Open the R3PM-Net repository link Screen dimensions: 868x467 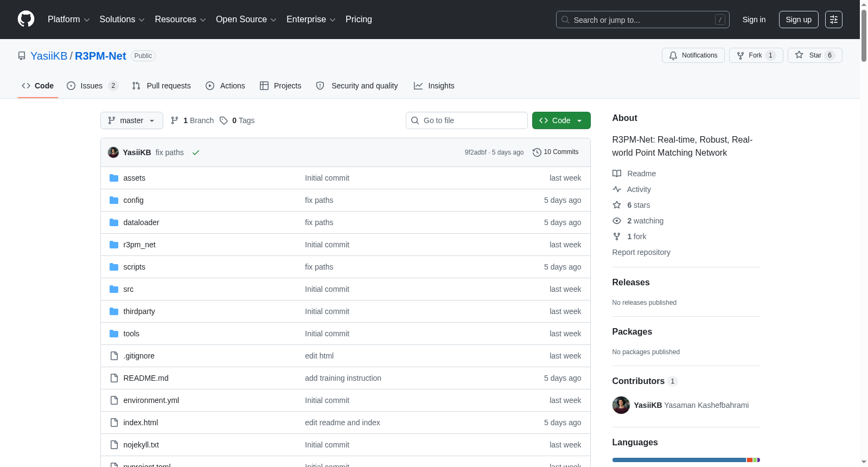coord(100,56)
